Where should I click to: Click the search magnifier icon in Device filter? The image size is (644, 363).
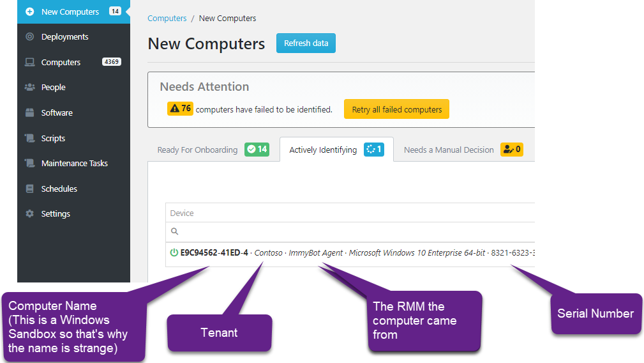click(174, 231)
